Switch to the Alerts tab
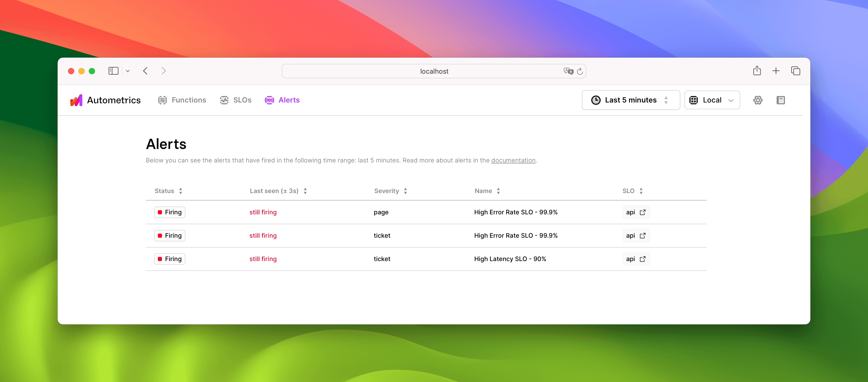Viewport: 868px width, 382px height. [289, 100]
